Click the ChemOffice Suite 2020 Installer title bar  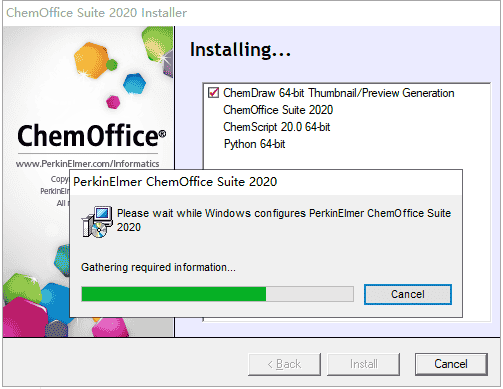pyautogui.click(x=96, y=13)
